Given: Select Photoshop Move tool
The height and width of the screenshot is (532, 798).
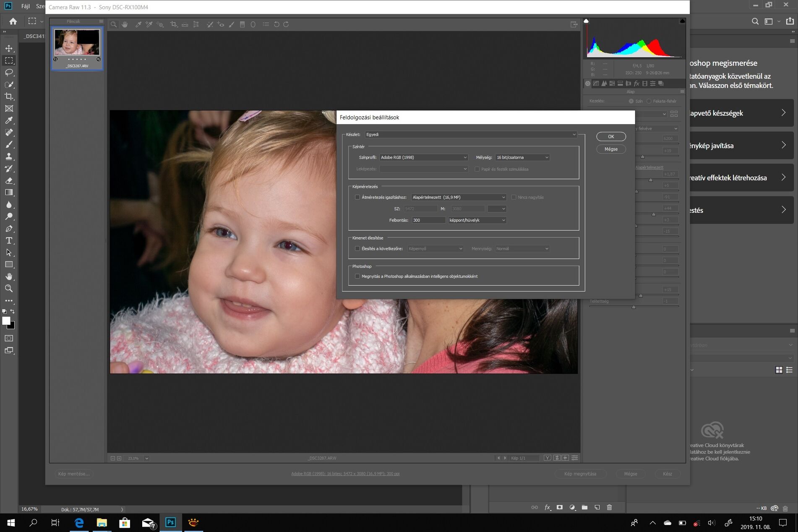Looking at the screenshot, I should [x=9, y=48].
